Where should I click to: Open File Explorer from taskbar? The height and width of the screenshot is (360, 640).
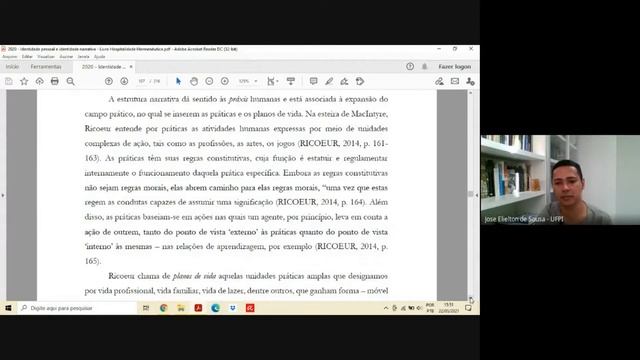pyautogui.click(x=181, y=308)
